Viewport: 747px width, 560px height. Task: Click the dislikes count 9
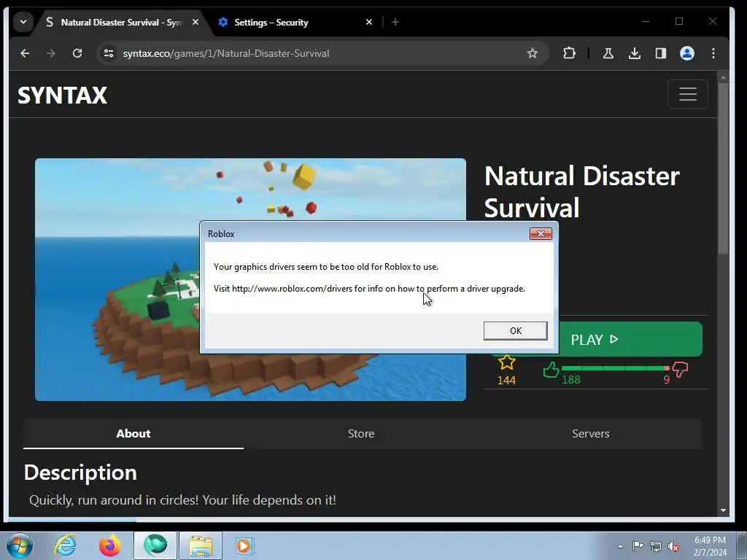pyautogui.click(x=667, y=380)
